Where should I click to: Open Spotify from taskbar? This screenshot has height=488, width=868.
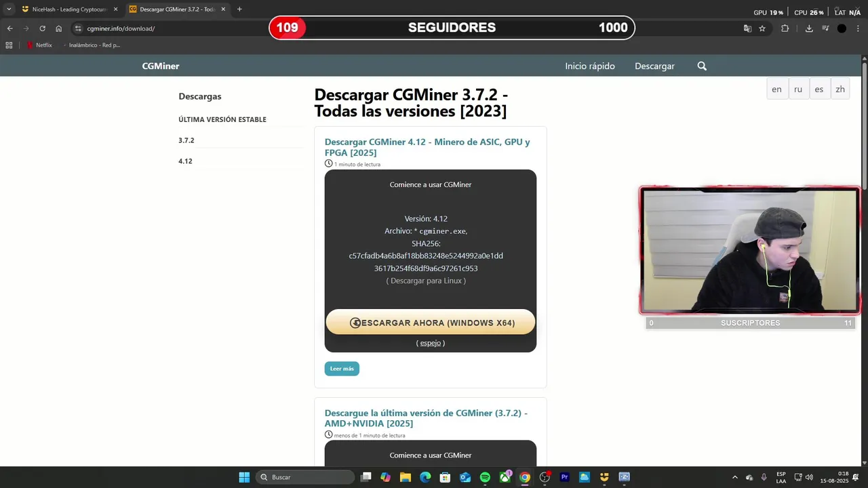[485, 477]
